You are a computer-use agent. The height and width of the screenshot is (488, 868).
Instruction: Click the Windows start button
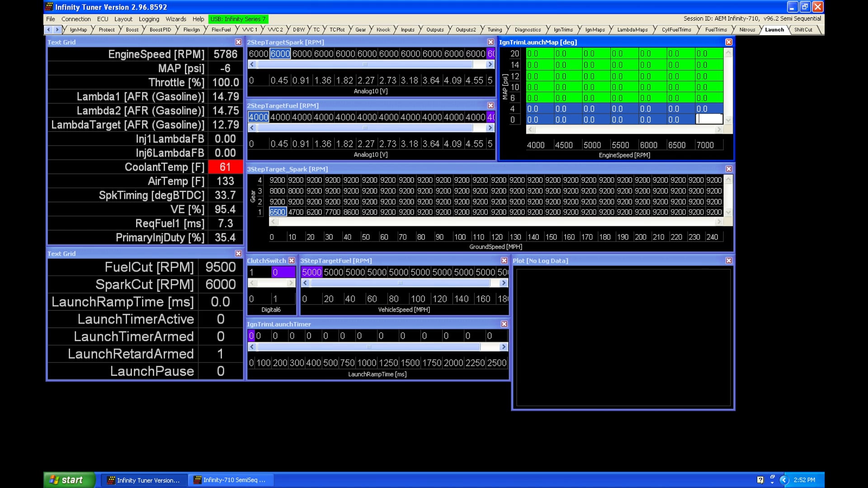click(68, 480)
